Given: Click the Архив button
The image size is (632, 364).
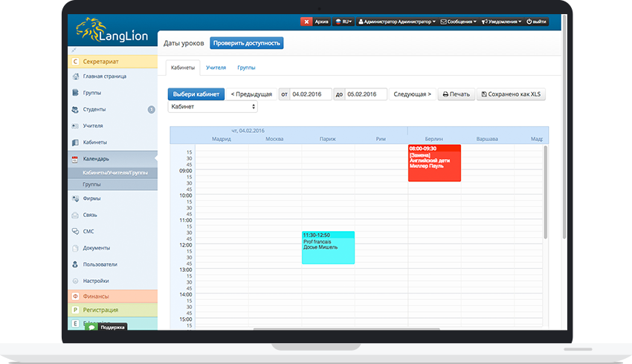Looking at the screenshot, I should 321,22.
